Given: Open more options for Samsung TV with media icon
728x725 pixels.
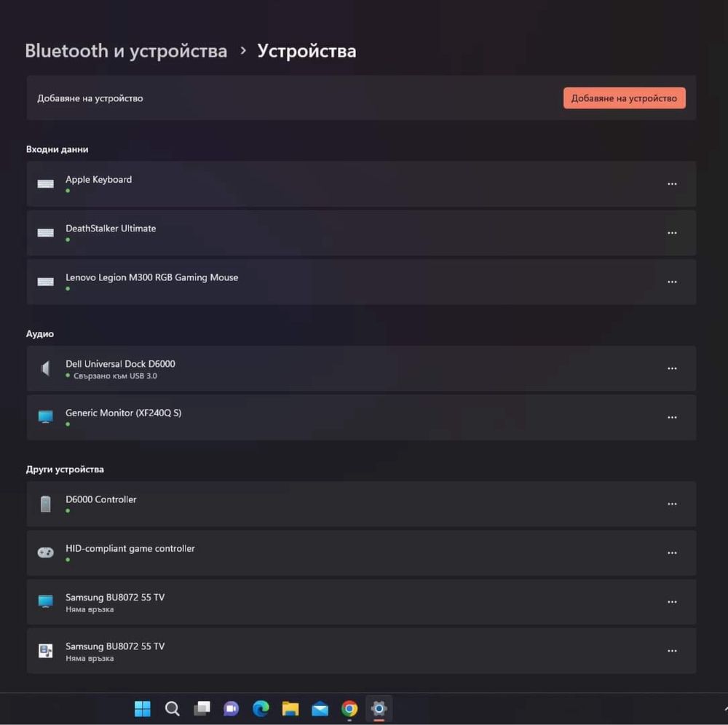Looking at the screenshot, I should click(x=672, y=651).
